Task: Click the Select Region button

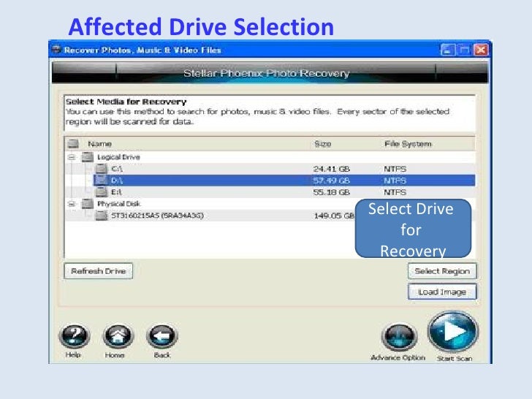Action: click(442, 271)
